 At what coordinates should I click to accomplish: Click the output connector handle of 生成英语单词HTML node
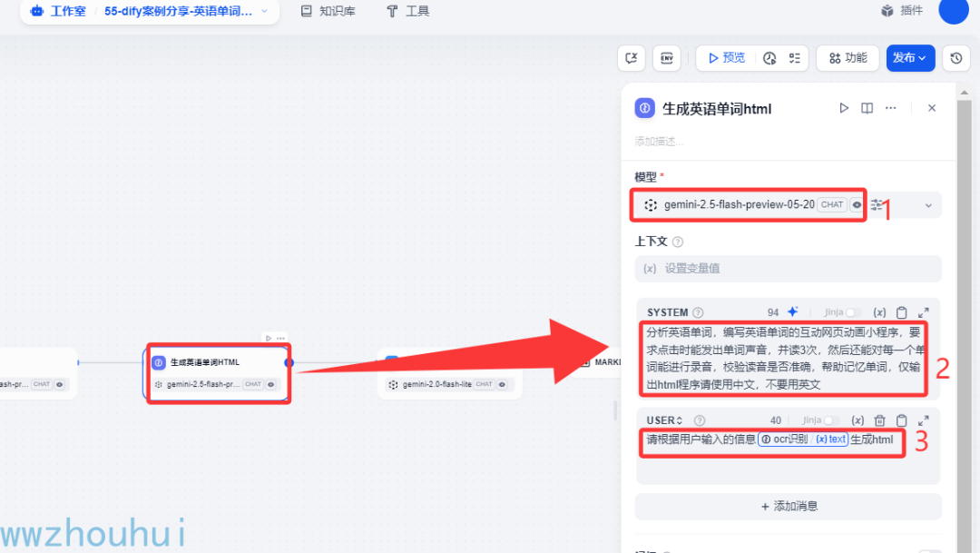[x=289, y=362]
